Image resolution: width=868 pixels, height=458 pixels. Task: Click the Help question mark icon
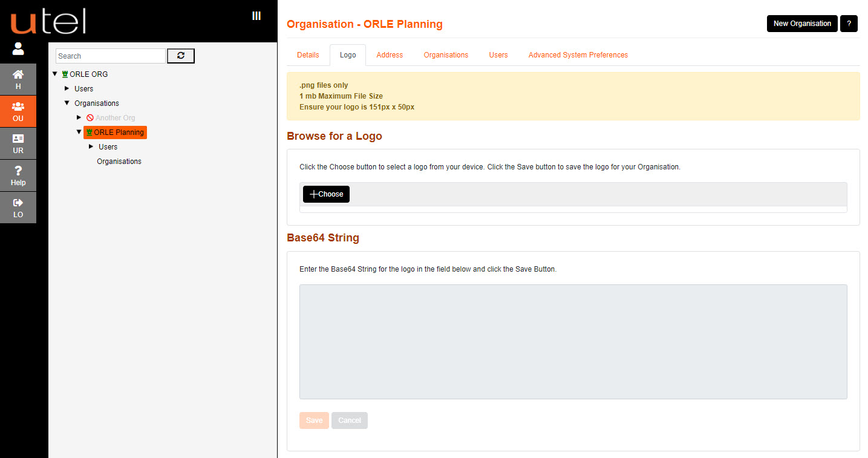18,175
